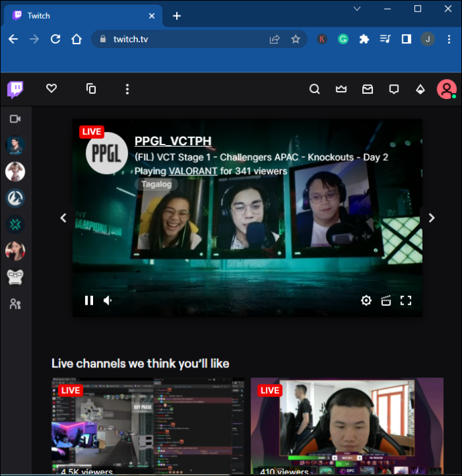Open the PPGL_VCTPH channel link
The image size is (462, 476).
173,141
